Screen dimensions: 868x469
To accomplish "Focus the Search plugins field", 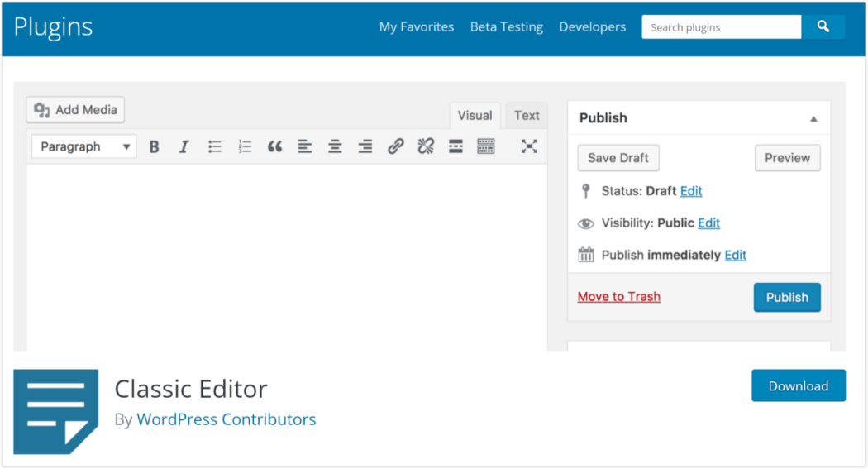I will 722,26.
